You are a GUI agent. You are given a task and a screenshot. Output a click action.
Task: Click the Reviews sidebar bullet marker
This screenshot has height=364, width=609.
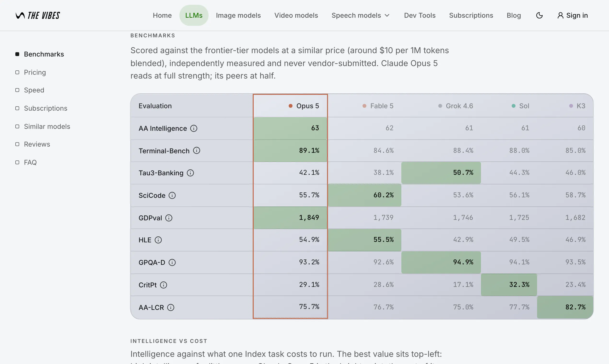[x=17, y=144]
